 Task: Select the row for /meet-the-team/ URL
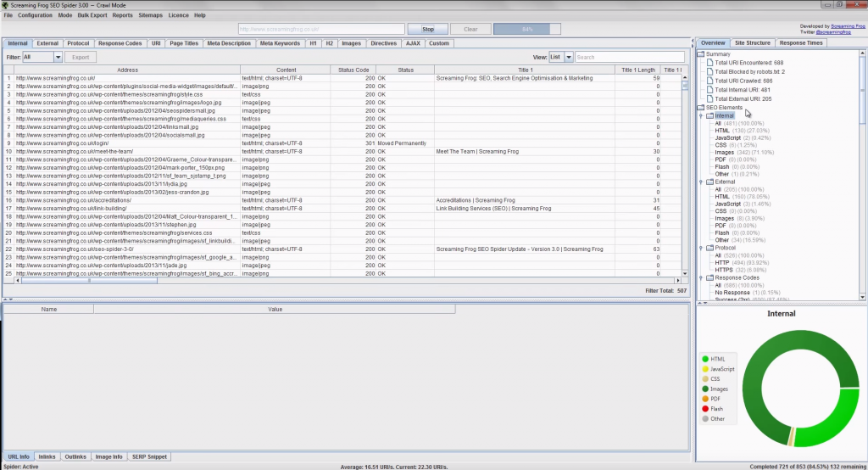(342, 151)
